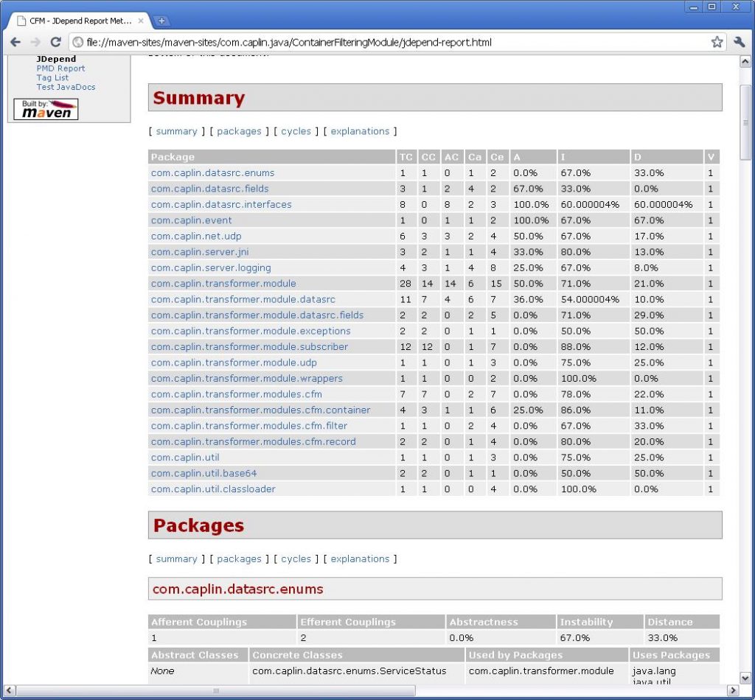Click the vertical scrollbar down arrow
755x700 pixels.
point(745,677)
